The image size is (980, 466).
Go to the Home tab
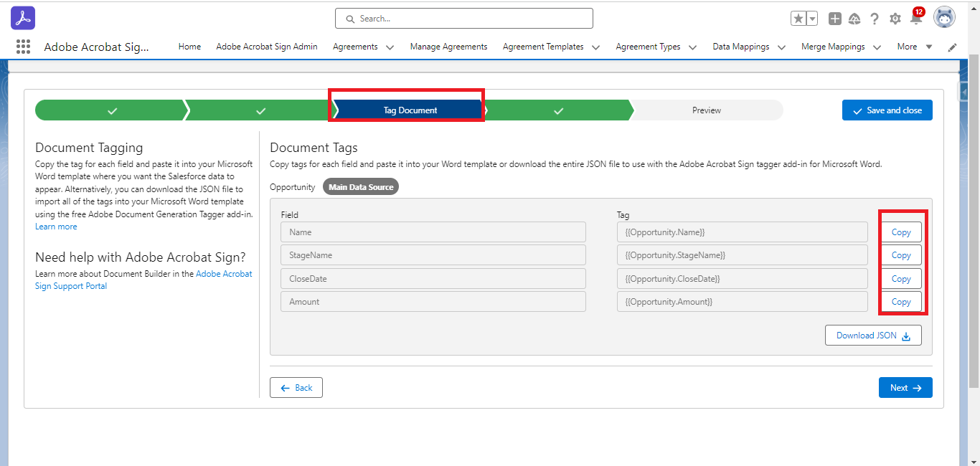pos(189,47)
